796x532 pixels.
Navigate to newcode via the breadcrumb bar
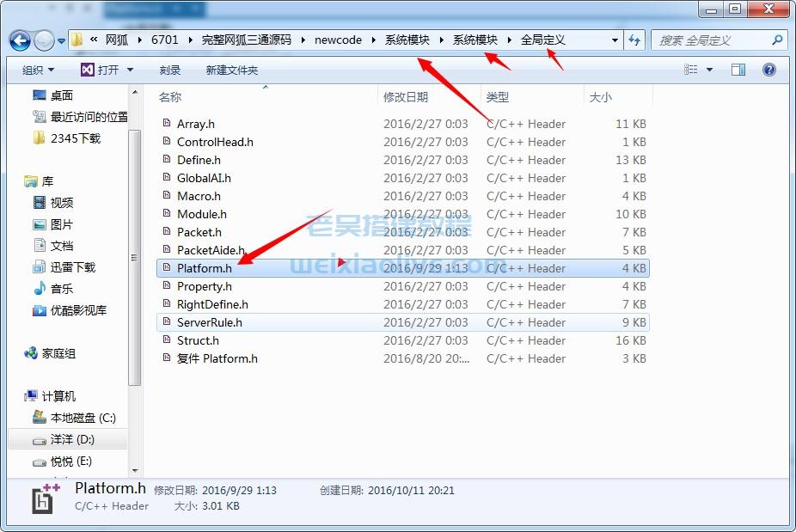pos(337,40)
